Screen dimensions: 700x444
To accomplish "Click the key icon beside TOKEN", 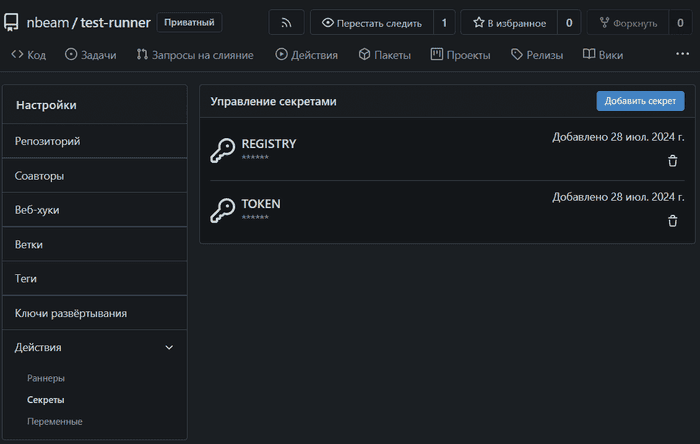I will (x=222, y=211).
